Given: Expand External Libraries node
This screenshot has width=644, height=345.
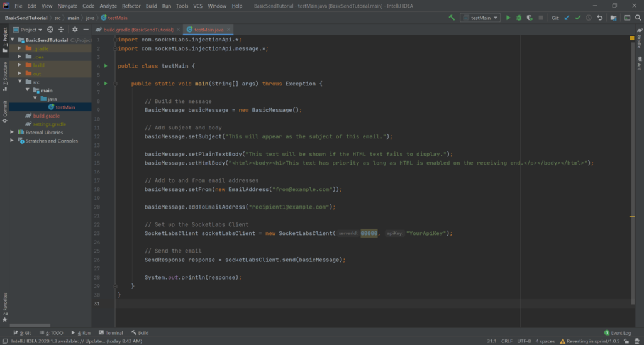Looking at the screenshot, I should [12, 132].
